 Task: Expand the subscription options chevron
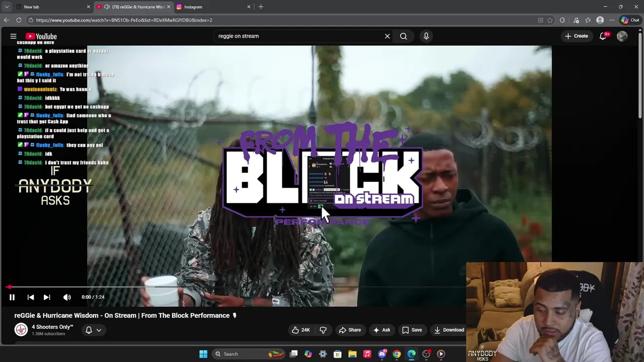[99, 330]
